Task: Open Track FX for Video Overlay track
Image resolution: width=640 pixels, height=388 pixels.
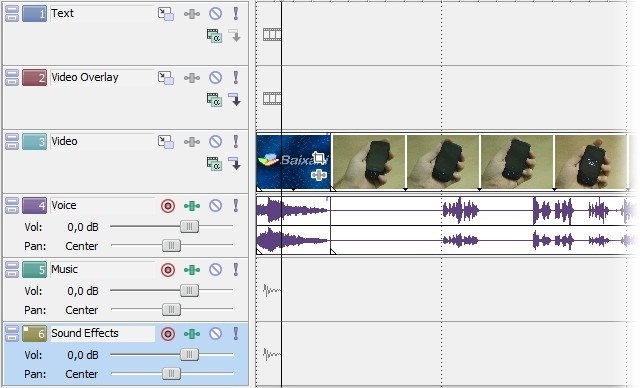Action: (x=191, y=78)
